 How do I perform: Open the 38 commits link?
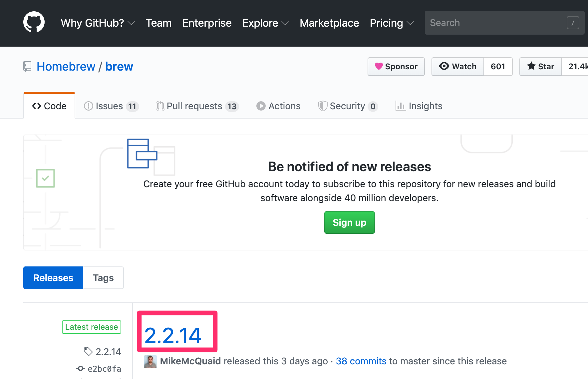point(361,361)
